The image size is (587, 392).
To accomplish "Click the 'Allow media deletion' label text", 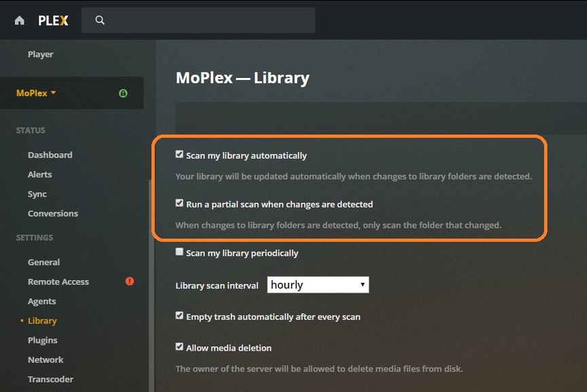I will (229, 348).
